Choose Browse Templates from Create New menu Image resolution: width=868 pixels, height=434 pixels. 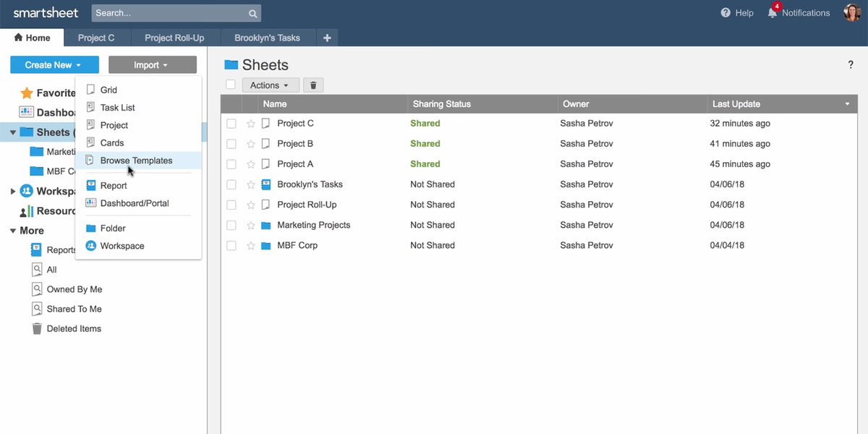coord(136,161)
